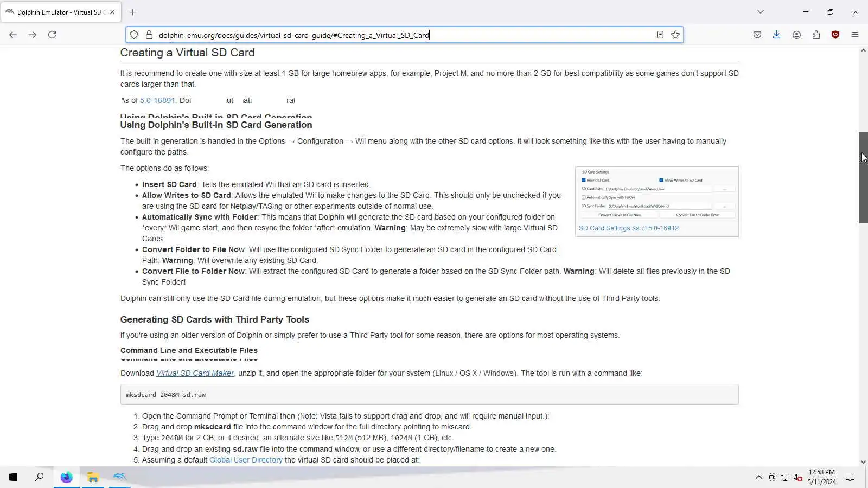Click the bold 'Convert Folder to File Now' term
Image resolution: width=868 pixels, height=488 pixels.
[x=193, y=249]
